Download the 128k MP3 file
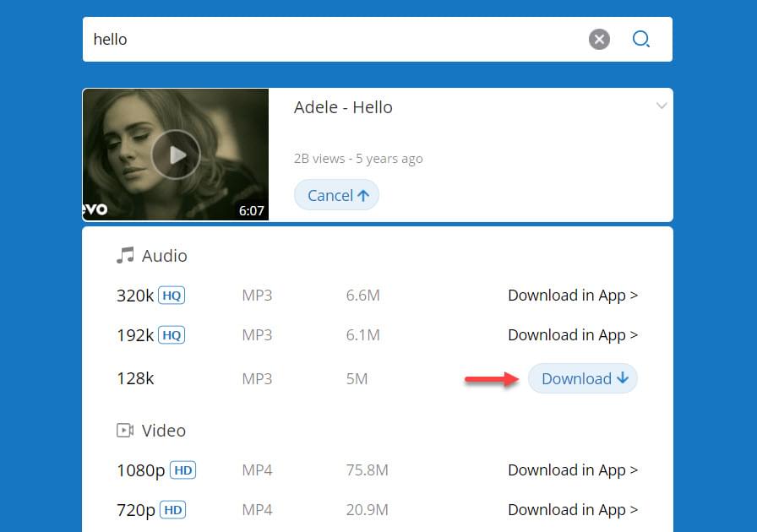The width and height of the screenshot is (757, 532). click(583, 378)
